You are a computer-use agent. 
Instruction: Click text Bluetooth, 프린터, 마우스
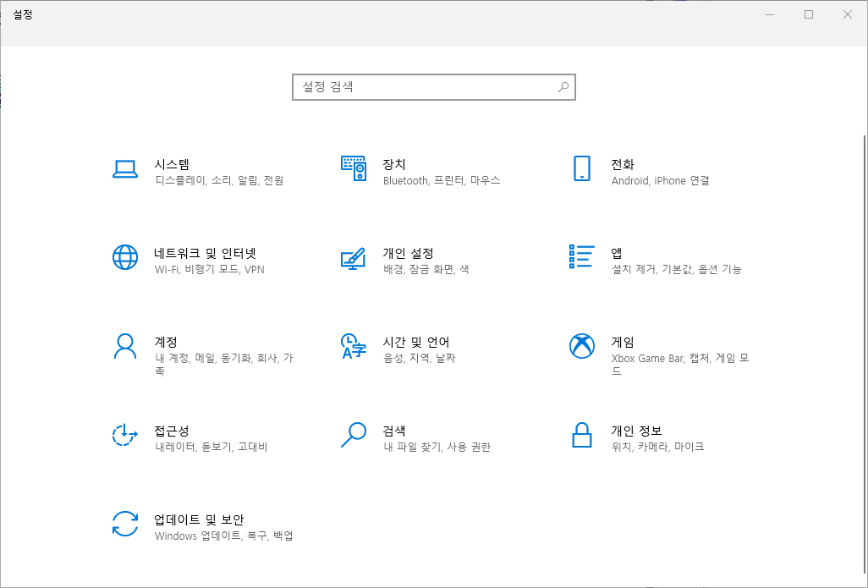click(442, 180)
